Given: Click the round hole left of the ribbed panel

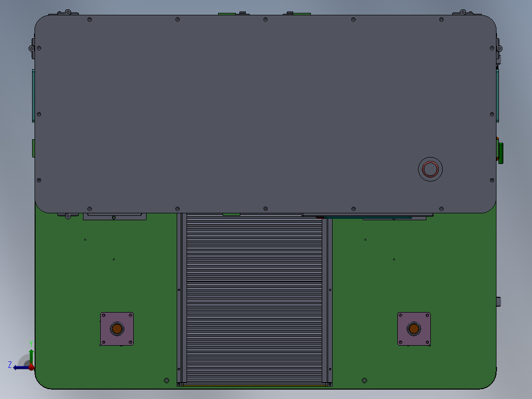Looking at the screenshot, I should coord(166,380).
